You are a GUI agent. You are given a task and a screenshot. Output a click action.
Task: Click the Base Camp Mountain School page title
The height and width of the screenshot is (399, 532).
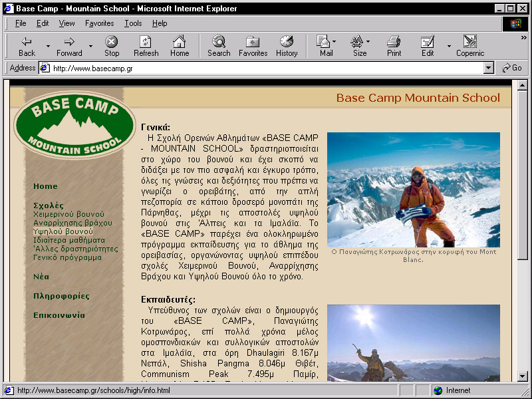tap(418, 98)
